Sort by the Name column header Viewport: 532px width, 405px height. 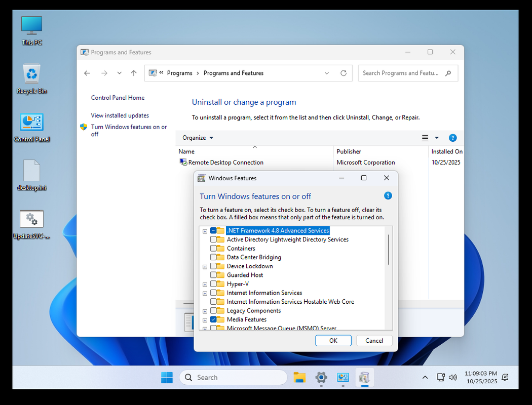click(254, 151)
